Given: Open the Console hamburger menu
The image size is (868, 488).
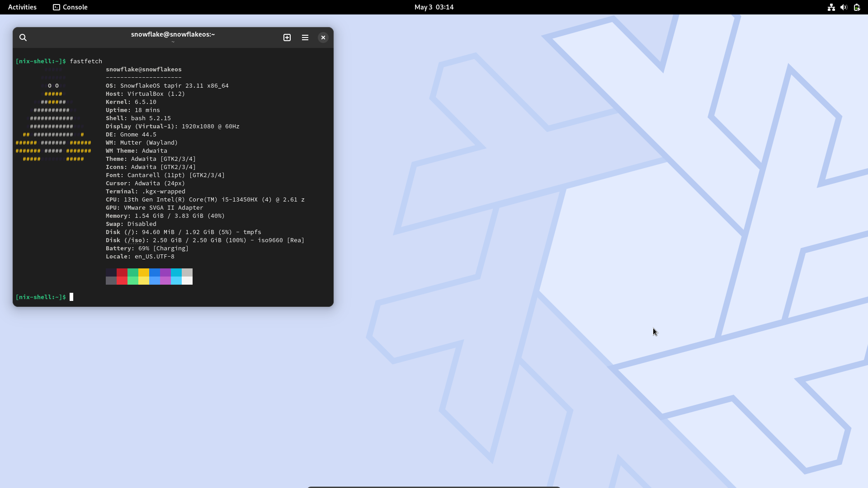Looking at the screenshot, I should [x=305, y=38].
